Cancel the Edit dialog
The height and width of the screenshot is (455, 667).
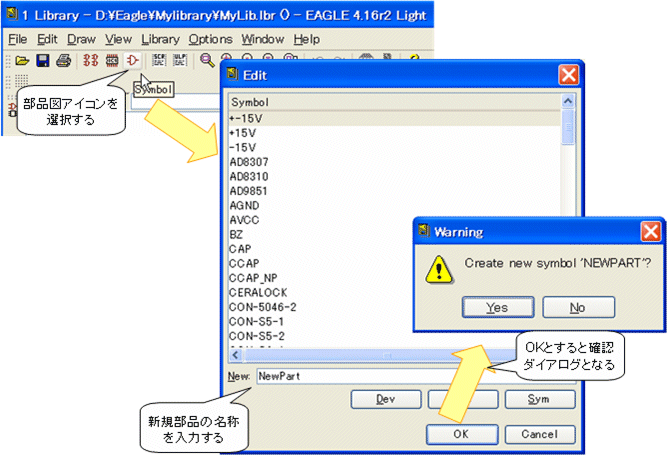[539, 434]
